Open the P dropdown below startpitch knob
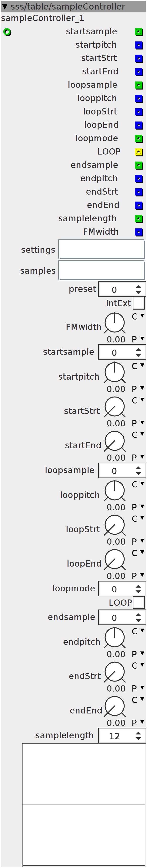 tap(138, 389)
